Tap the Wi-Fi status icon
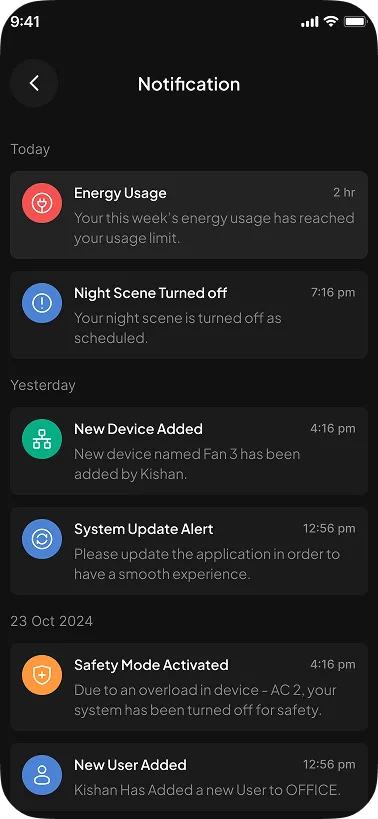Viewport: 378px width, 819px height. click(x=330, y=21)
